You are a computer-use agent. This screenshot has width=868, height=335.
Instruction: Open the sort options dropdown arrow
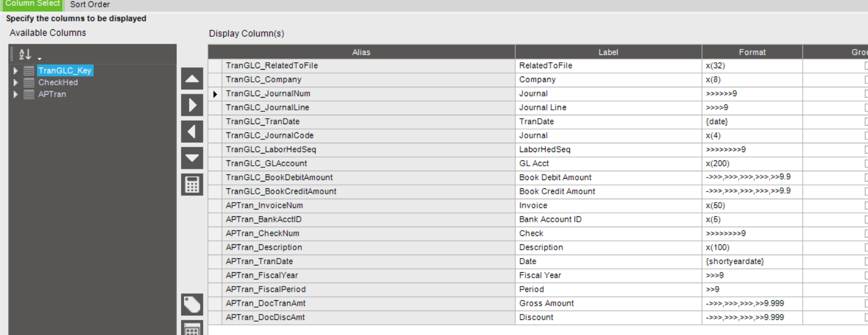40,58
